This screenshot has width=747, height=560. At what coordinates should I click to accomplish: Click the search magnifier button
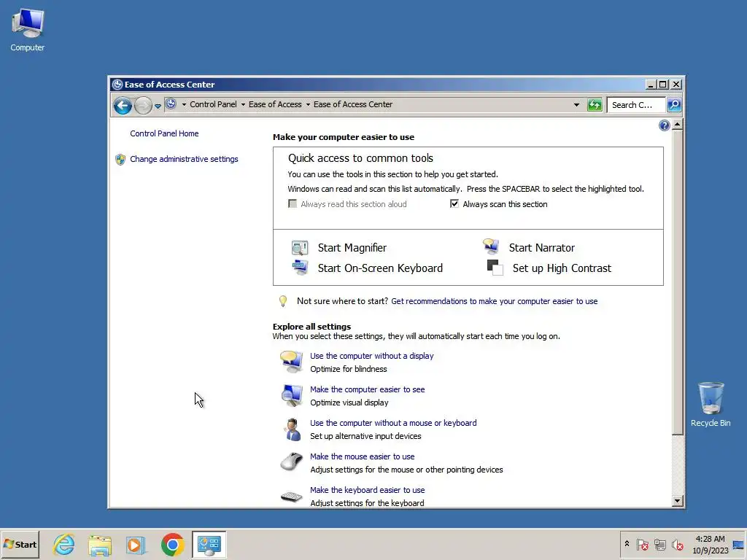(674, 105)
